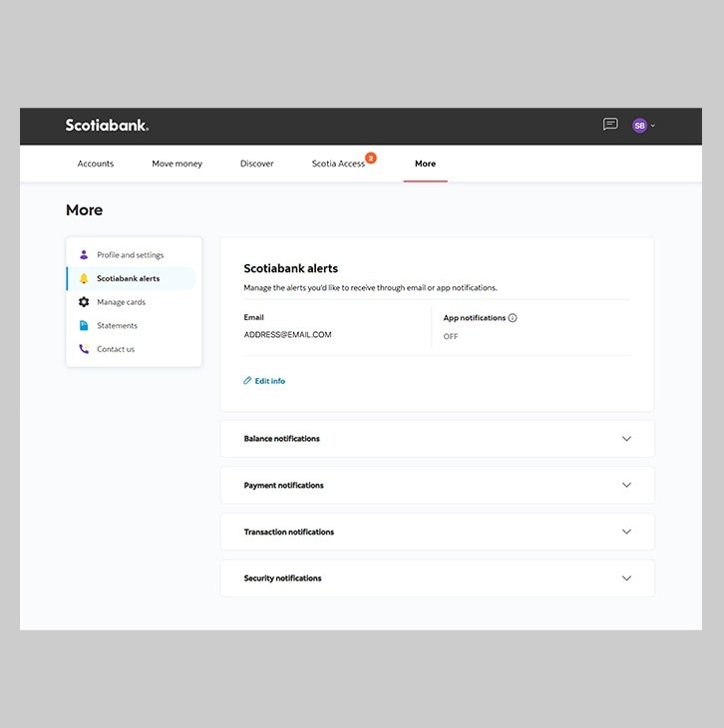Open the chat messages icon
Image resolution: width=724 pixels, height=728 pixels.
pyautogui.click(x=610, y=124)
